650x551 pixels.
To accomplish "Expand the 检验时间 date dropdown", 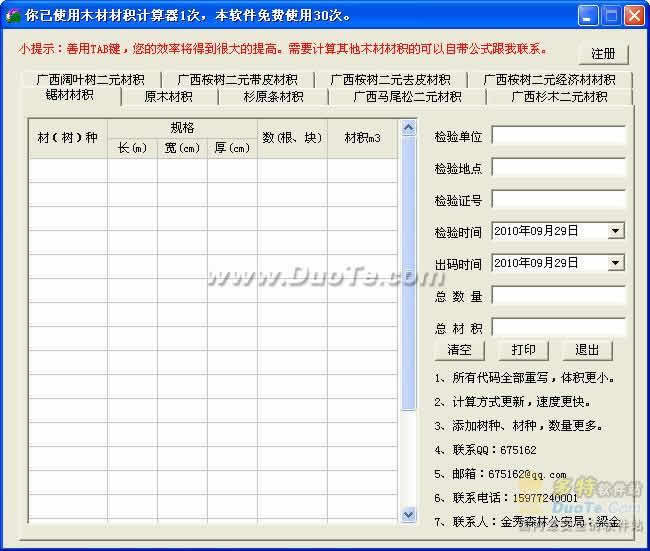I will coord(616,231).
